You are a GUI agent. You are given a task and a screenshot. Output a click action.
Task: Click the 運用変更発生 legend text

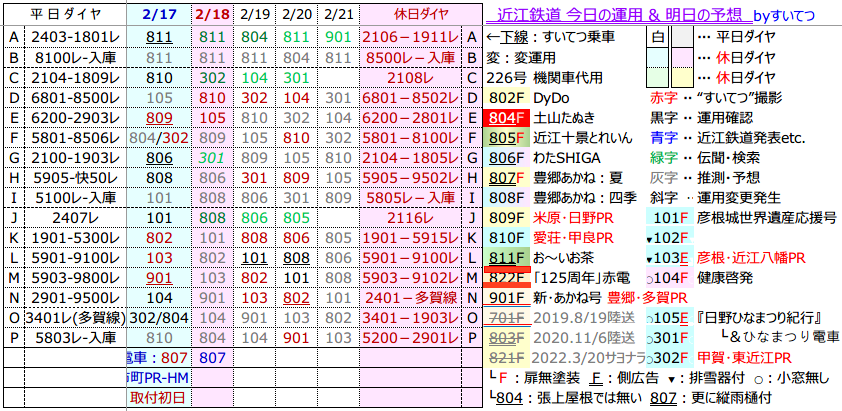click(x=739, y=198)
